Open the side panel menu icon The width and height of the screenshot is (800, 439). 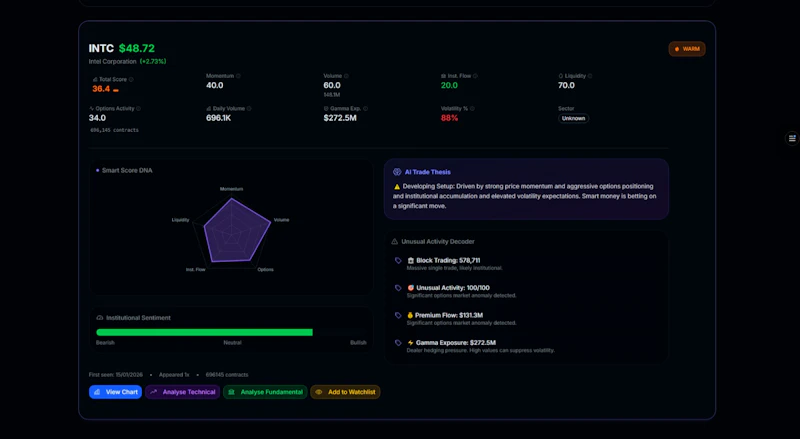[792, 138]
